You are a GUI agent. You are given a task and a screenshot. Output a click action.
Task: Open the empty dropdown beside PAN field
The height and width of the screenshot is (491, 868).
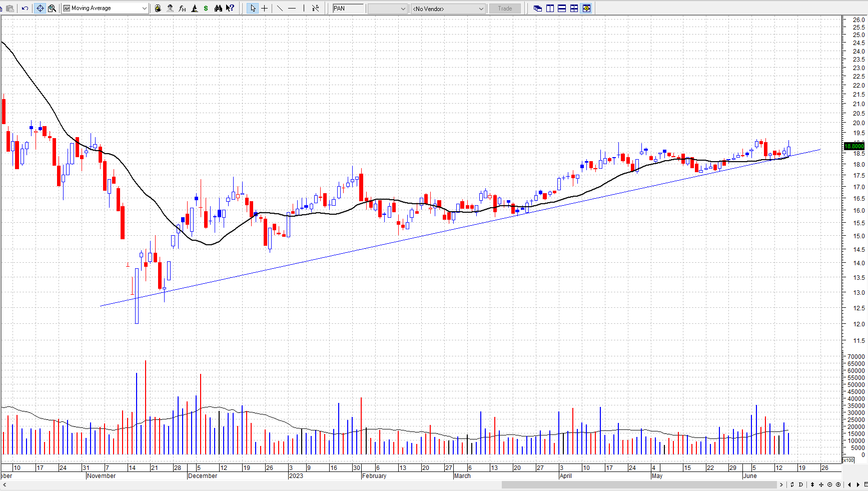(x=403, y=9)
